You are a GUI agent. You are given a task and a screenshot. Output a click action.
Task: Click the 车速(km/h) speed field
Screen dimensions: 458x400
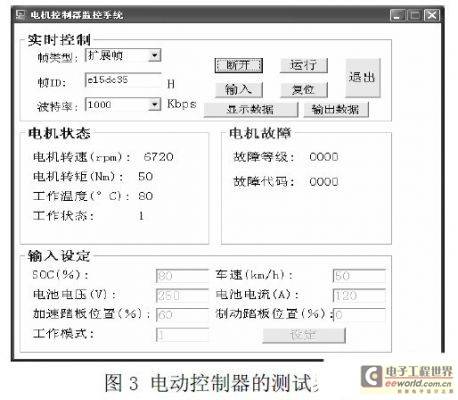coord(359,276)
